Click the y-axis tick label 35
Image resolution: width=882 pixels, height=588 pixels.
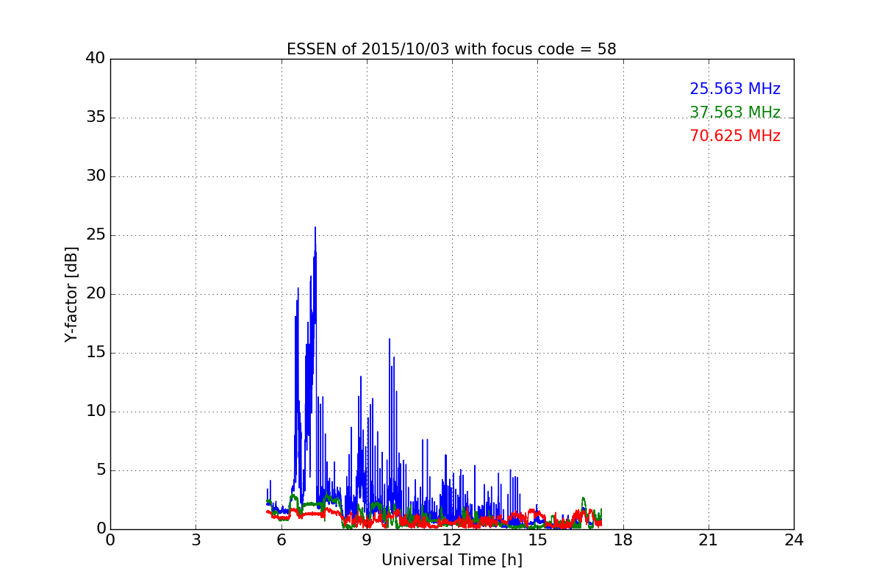pos(96,118)
